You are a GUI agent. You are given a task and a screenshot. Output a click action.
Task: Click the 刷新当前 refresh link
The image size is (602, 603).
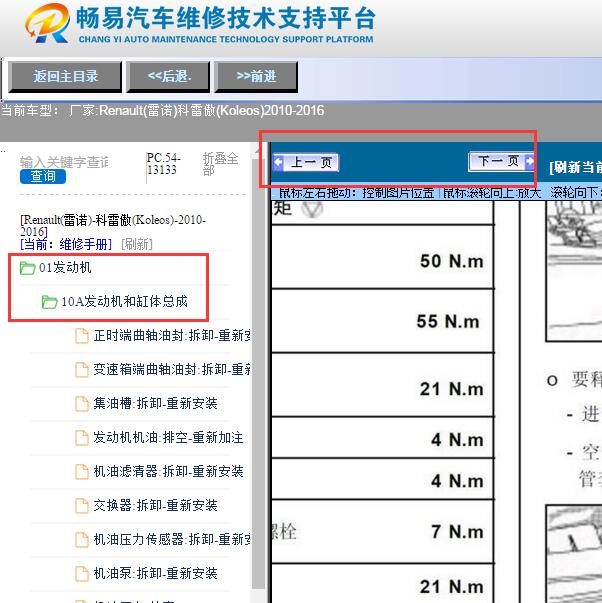(575, 167)
